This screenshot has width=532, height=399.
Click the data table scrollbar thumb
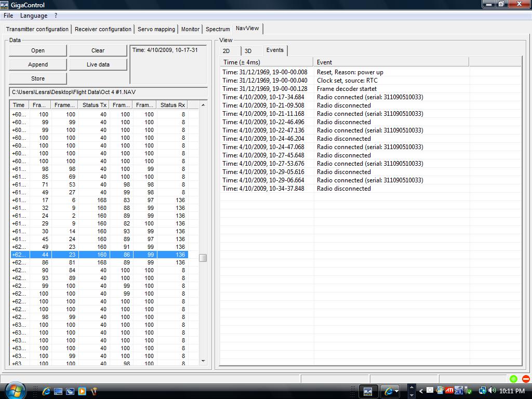click(x=203, y=258)
